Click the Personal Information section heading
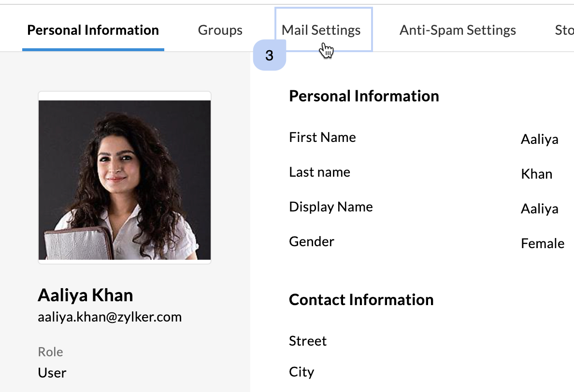Viewport: 574px width, 392px height. coord(364,96)
